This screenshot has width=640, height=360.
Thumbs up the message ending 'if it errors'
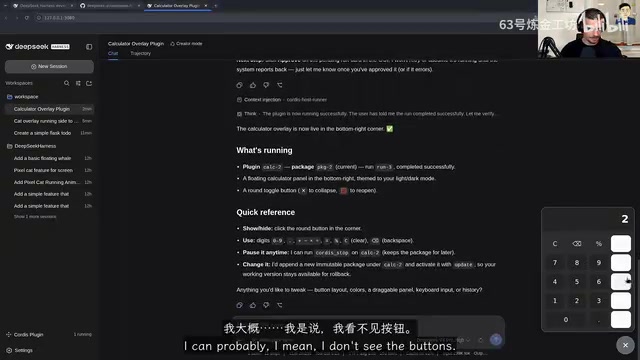(253, 85)
